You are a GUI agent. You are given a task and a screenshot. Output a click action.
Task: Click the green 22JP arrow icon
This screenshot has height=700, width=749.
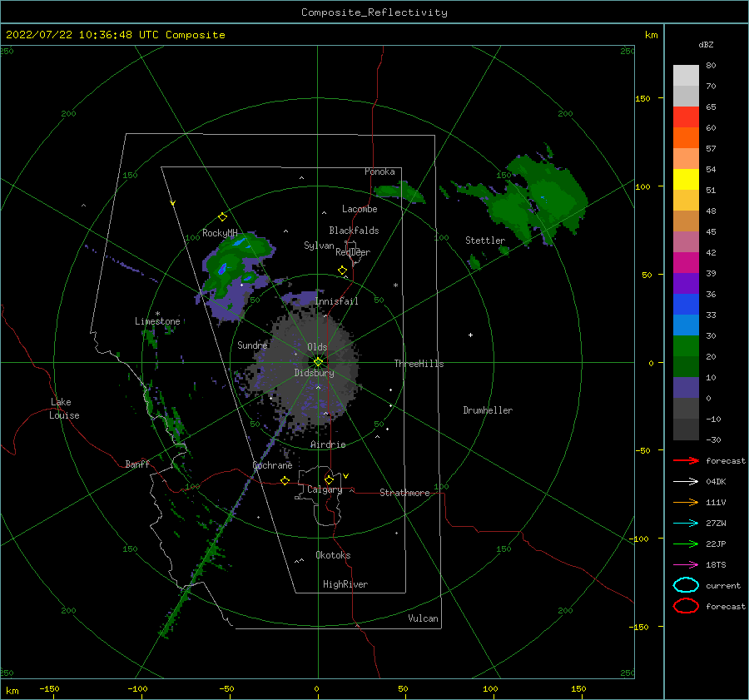click(x=686, y=544)
